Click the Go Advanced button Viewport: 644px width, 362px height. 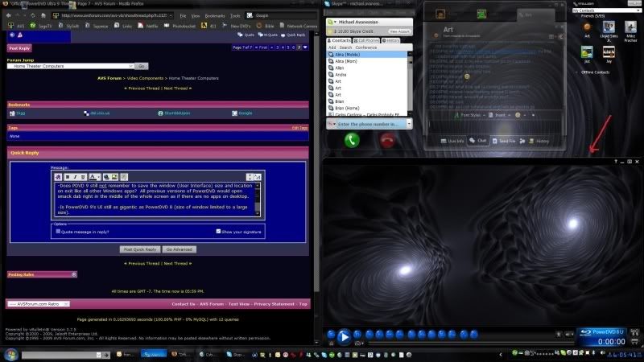point(179,249)
